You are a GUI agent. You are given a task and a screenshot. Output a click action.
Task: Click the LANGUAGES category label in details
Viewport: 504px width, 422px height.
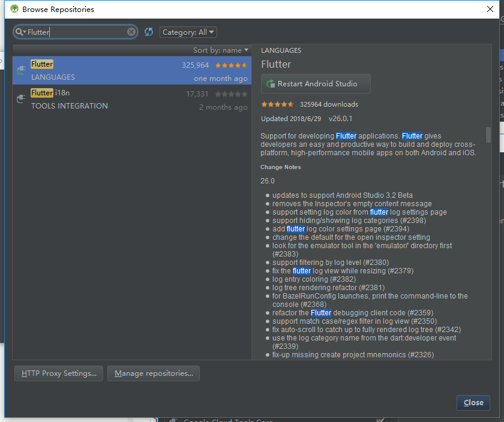click(x=281, y=50)
